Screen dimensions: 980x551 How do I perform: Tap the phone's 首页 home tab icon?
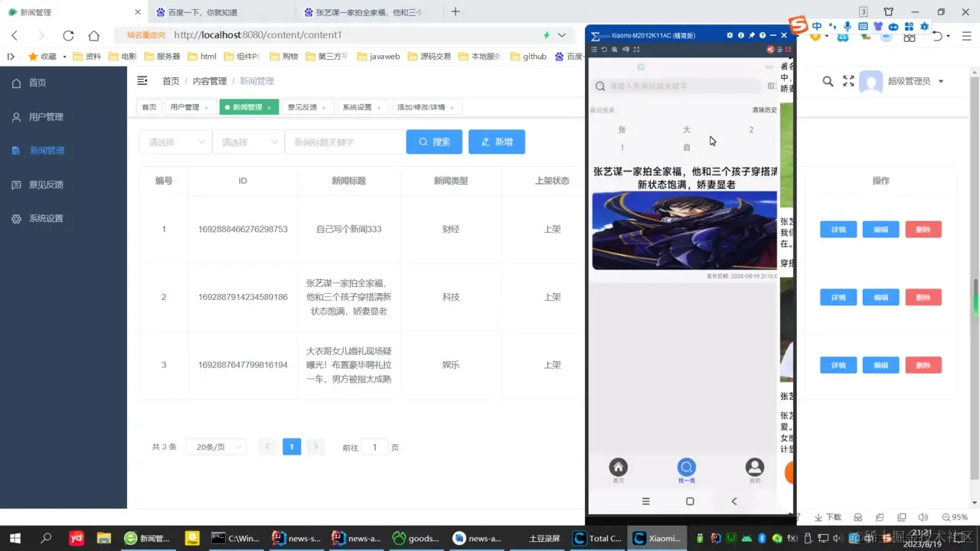[x=618, y=467]
